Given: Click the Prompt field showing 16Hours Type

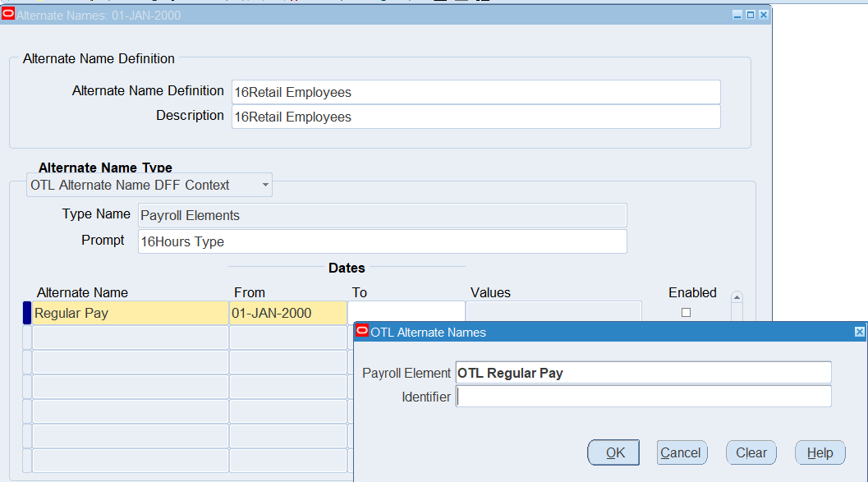Looking at the screenshot, I should click(x=382, y=241).
